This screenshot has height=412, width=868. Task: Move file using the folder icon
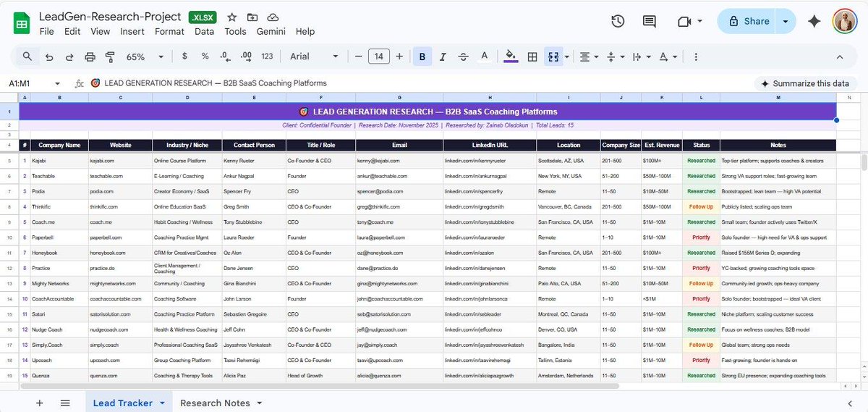click(x=252, y=17)
